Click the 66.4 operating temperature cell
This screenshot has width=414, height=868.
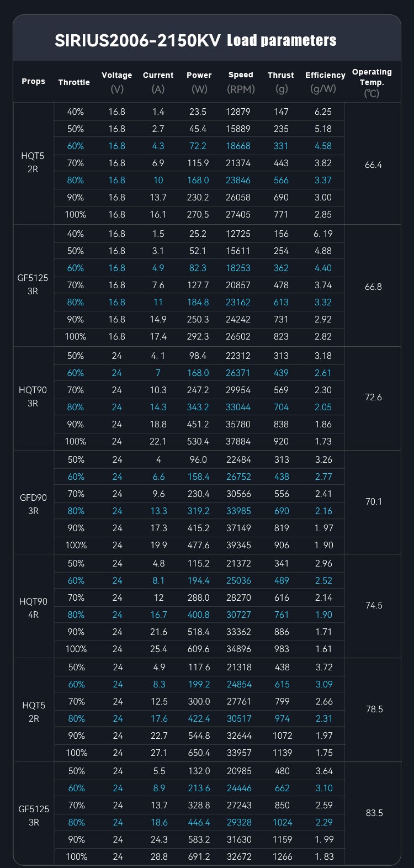coord(374,165)
